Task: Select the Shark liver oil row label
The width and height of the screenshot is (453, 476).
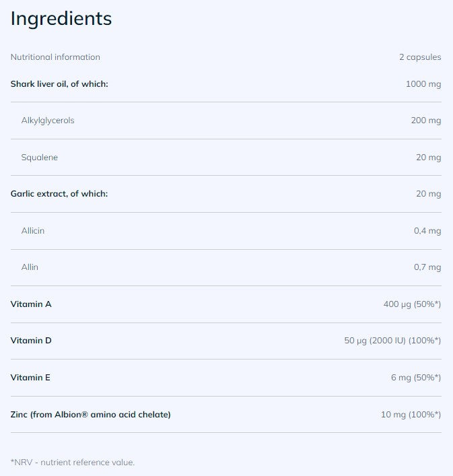Action: pyautogui.click(x=59, y=84)
